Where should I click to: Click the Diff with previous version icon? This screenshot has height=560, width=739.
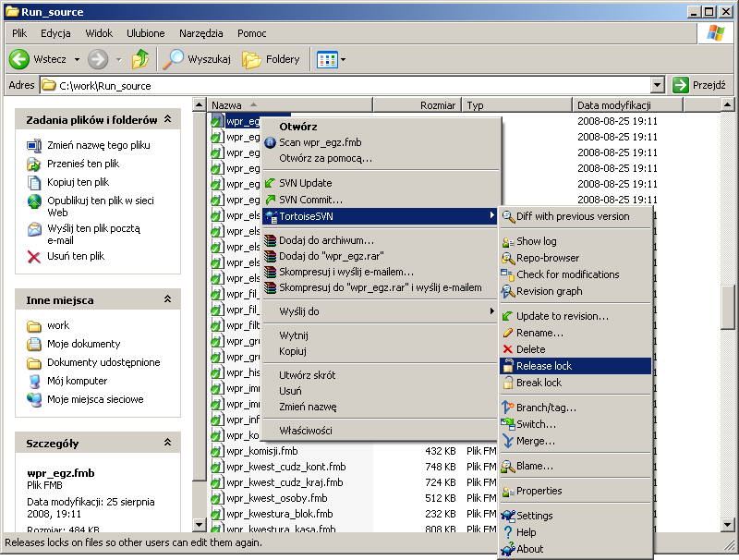(x=508, y=217)
